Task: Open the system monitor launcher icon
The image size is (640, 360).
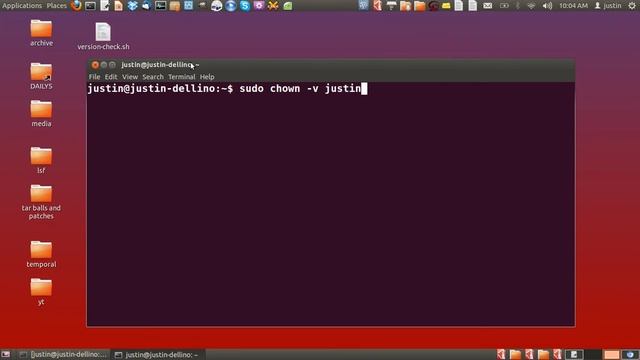Action: (x=160, y=6)
